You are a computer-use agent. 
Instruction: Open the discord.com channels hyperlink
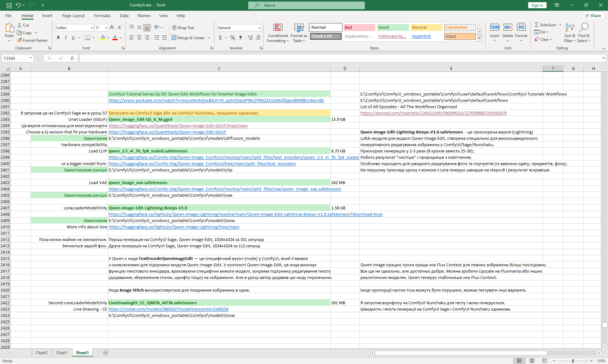(x=433, y=113)
